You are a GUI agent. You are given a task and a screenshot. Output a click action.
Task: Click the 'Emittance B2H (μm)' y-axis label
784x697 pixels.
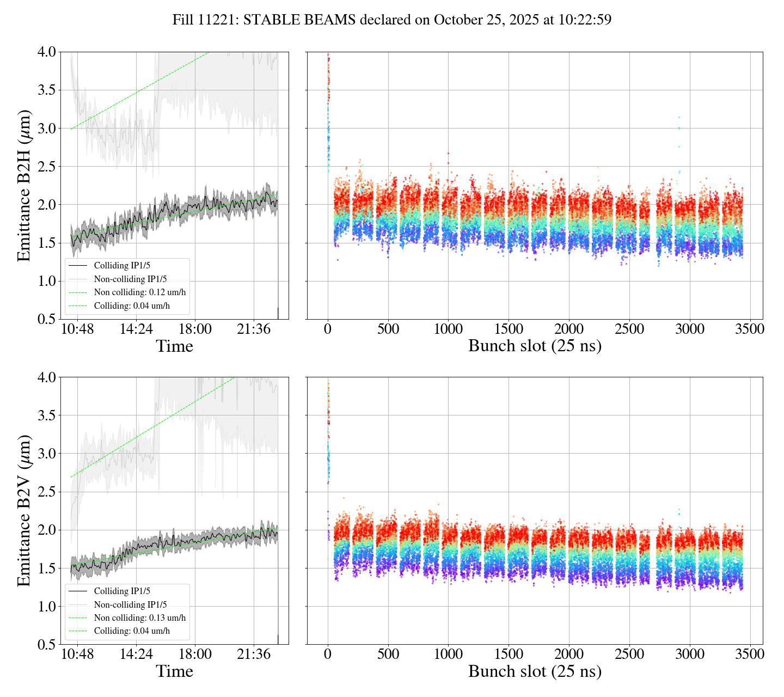coord(24,186)
